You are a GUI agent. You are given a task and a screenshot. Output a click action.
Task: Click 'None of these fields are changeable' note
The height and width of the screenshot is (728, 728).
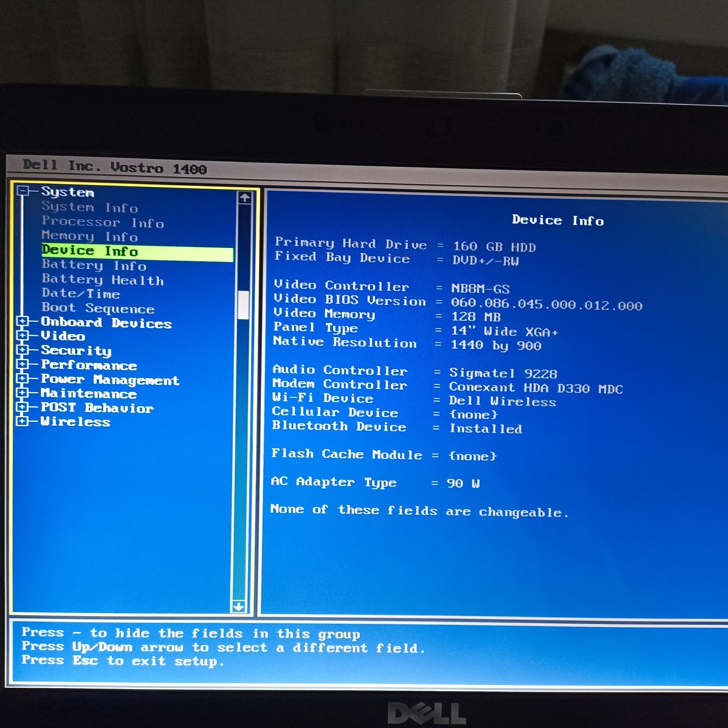point(420,510)
